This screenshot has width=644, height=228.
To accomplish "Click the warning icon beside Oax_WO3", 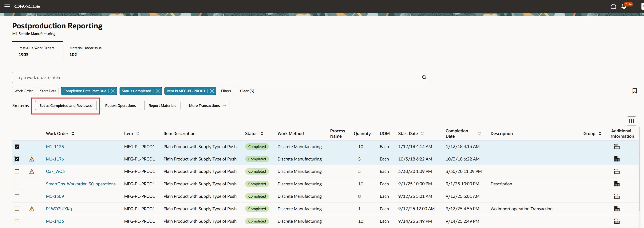I will pyautogui.click(x=32, y=172).
